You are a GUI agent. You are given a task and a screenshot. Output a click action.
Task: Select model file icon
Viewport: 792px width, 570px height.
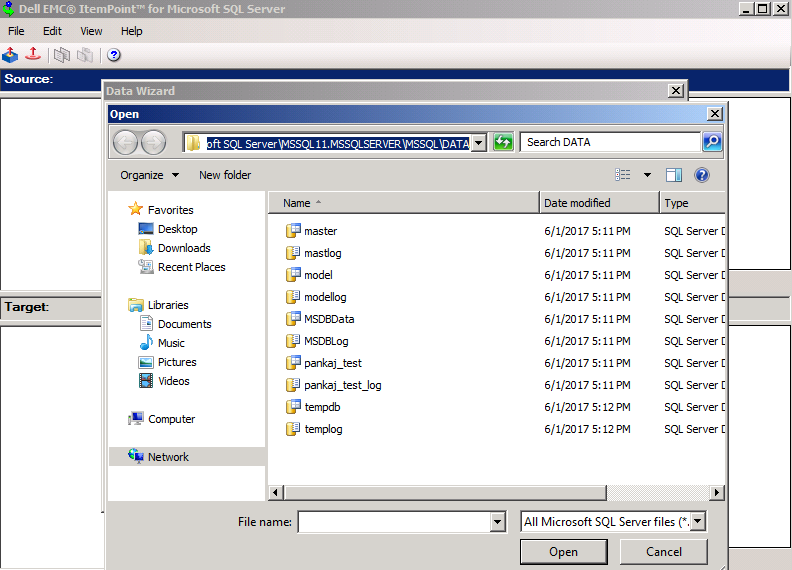[x=293, y=275]
